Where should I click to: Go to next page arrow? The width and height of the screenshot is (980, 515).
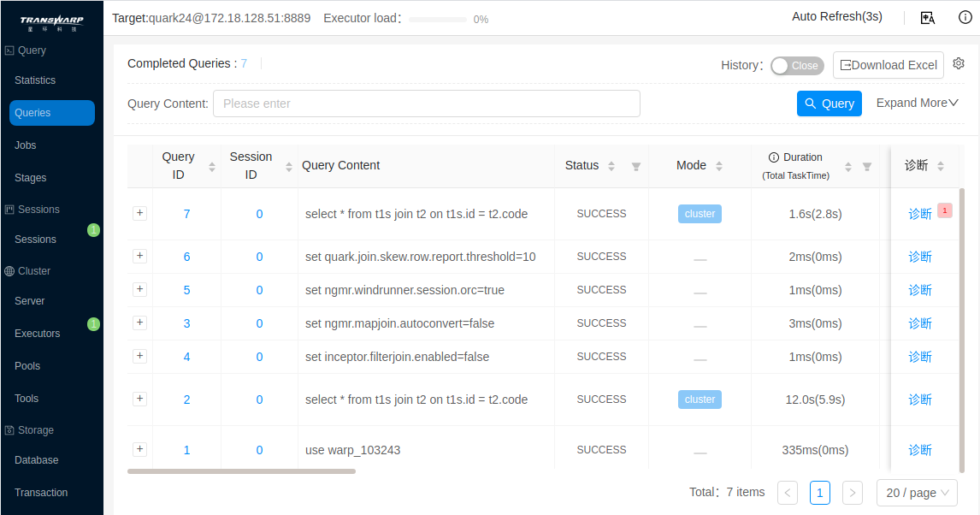click(x=853, y=493)
